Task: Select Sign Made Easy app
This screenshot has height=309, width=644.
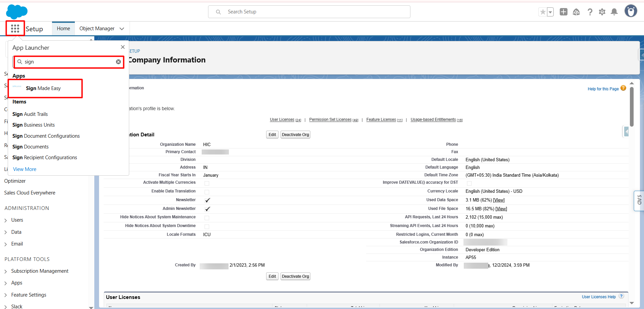Action: pos(43,88)
